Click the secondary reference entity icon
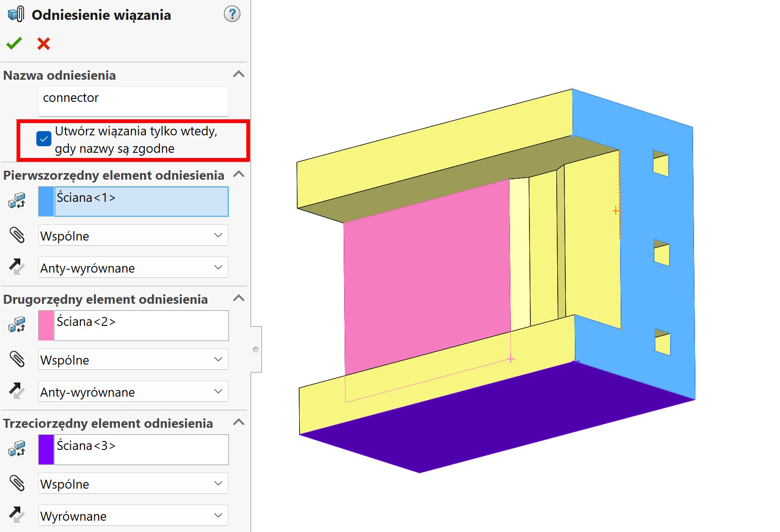The width and height of the screenshot is (780, 532). 17,325
